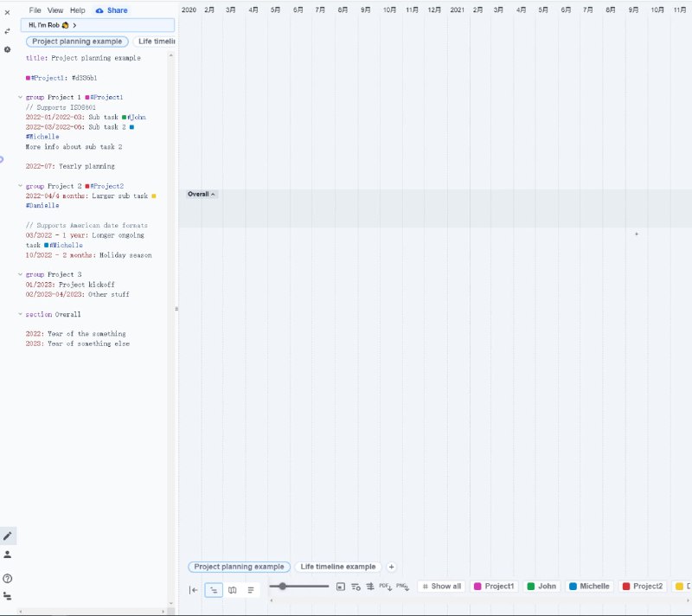Collapse the group Project 1 fold arrow
The height and width of the screenshot is (616, 692).
(x=20, y=97)
